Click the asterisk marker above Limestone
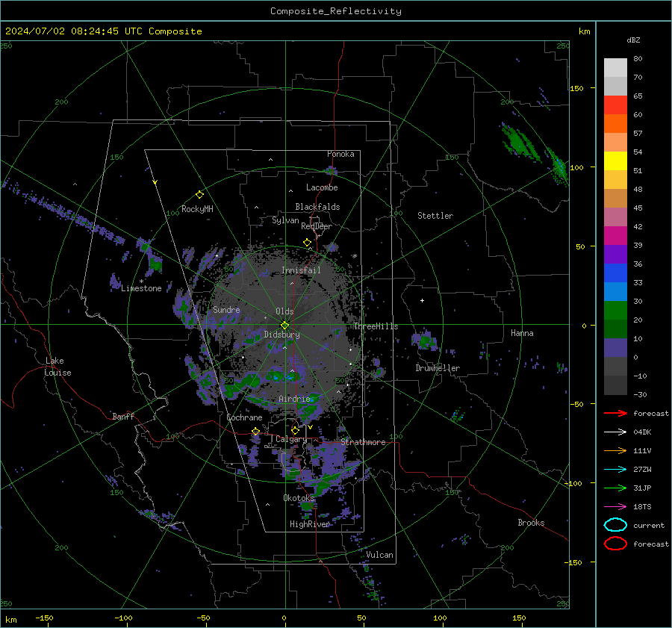Image resolution: width=672 pixels, height=628 pixels. coord(141,282)
